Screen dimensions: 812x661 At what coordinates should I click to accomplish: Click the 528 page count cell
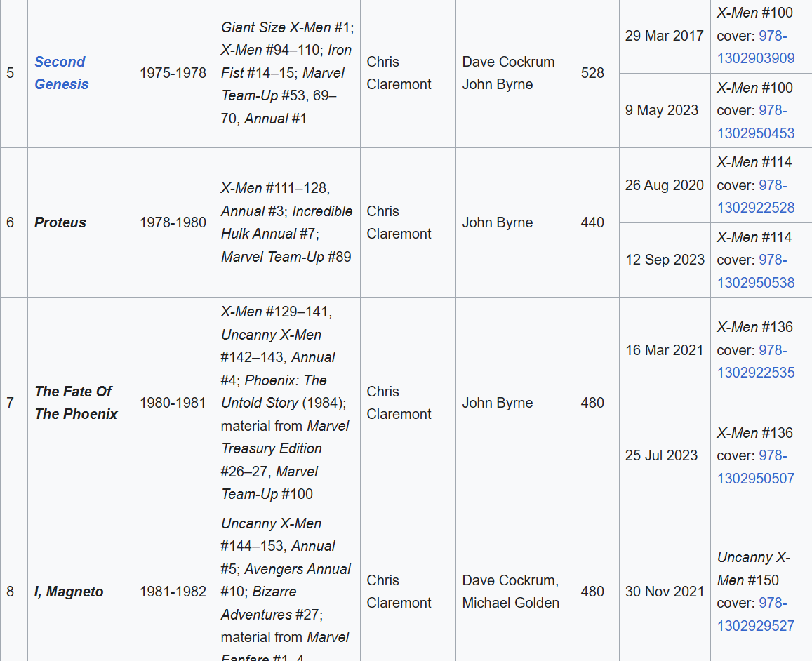coord(592,73)
